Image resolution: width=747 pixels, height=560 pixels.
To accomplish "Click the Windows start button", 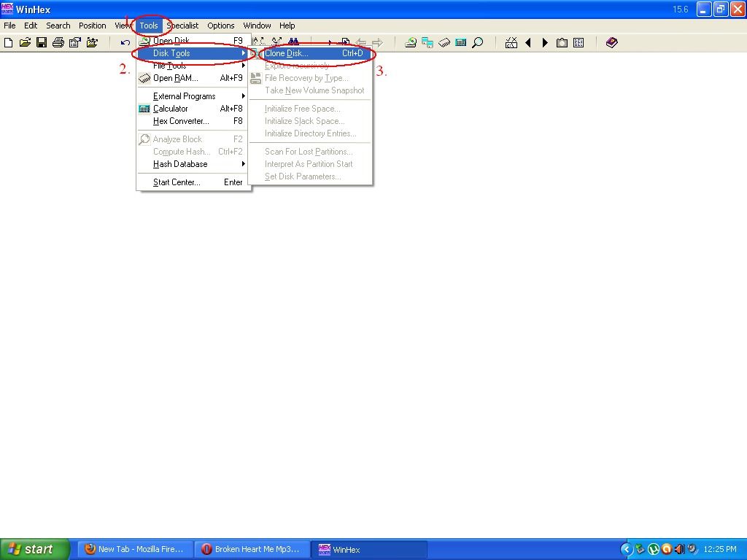I will [x=35, y=550].
